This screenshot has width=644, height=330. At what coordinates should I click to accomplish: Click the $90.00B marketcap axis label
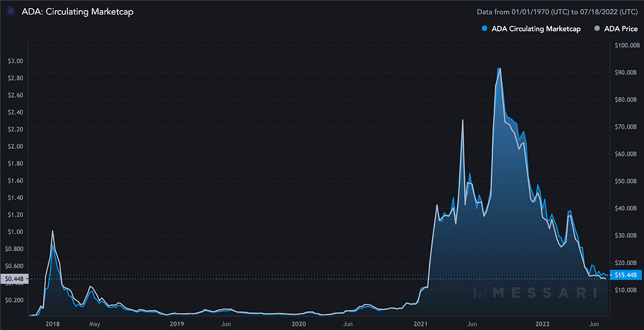tap(626, 73)
